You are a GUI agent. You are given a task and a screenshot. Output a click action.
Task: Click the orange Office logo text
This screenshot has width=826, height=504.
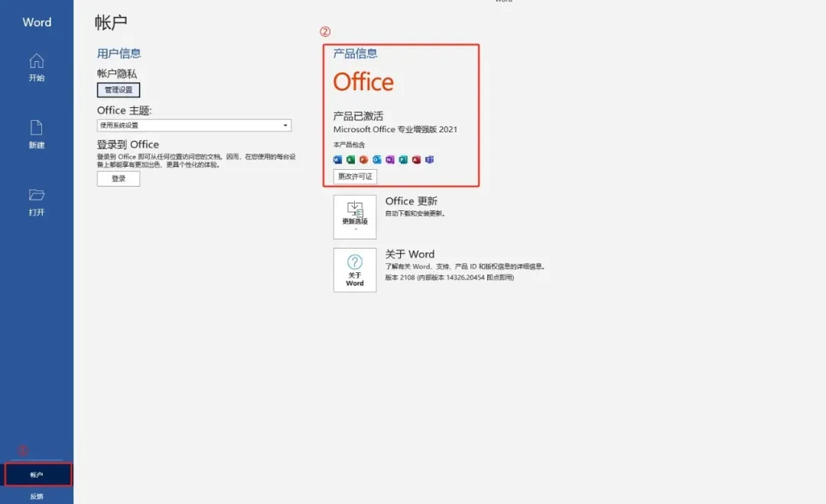click(363, 82)
